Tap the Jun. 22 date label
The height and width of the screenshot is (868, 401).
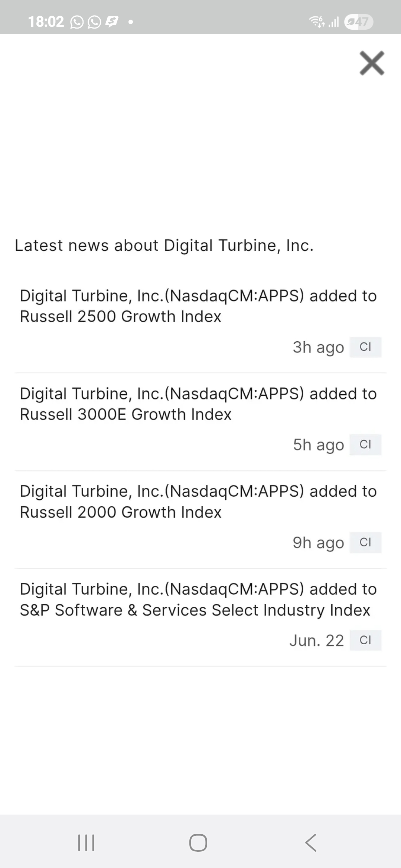coord(317,641)
